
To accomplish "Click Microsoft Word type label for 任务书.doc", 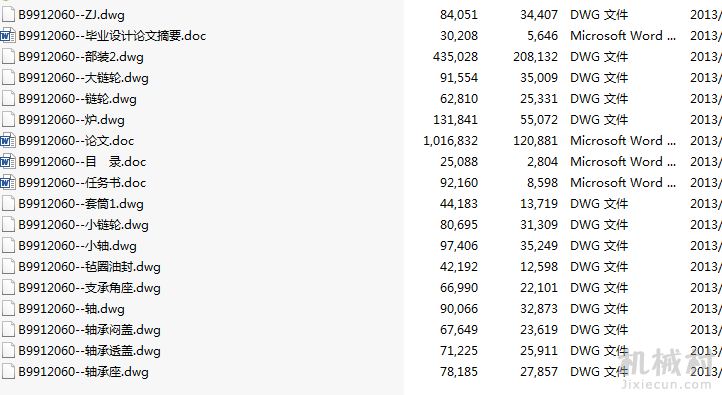I will point(623,183).
